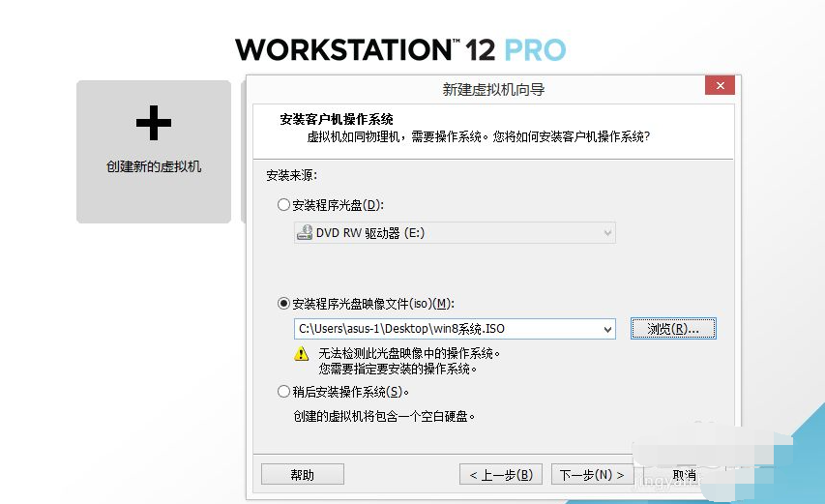Click the 创建新的虚拟机 tile label

pyautogui.click(x=154, y=166)
